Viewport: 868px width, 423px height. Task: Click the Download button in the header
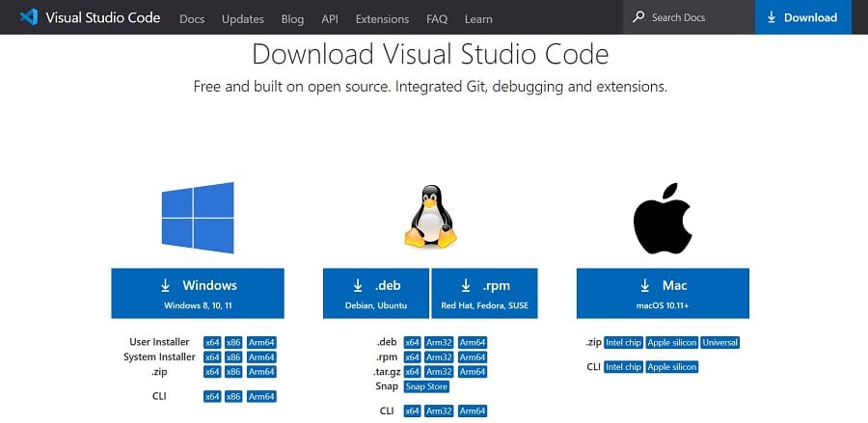[x=802, y=17]
